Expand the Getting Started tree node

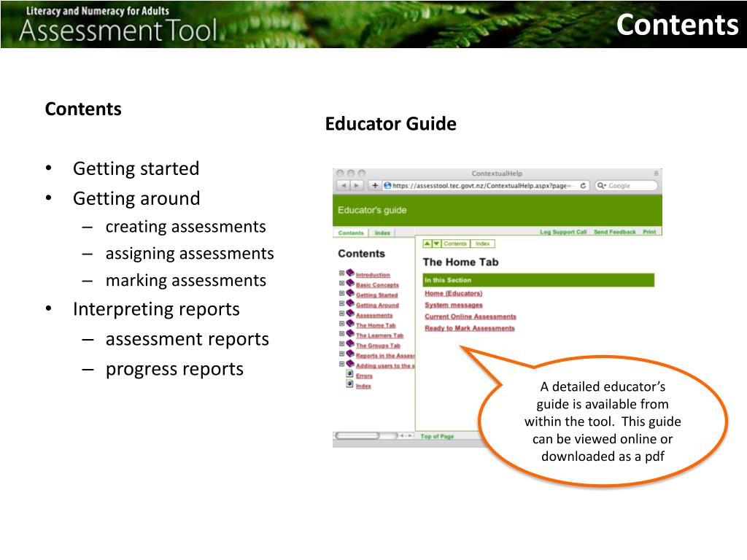click(341, 293)
